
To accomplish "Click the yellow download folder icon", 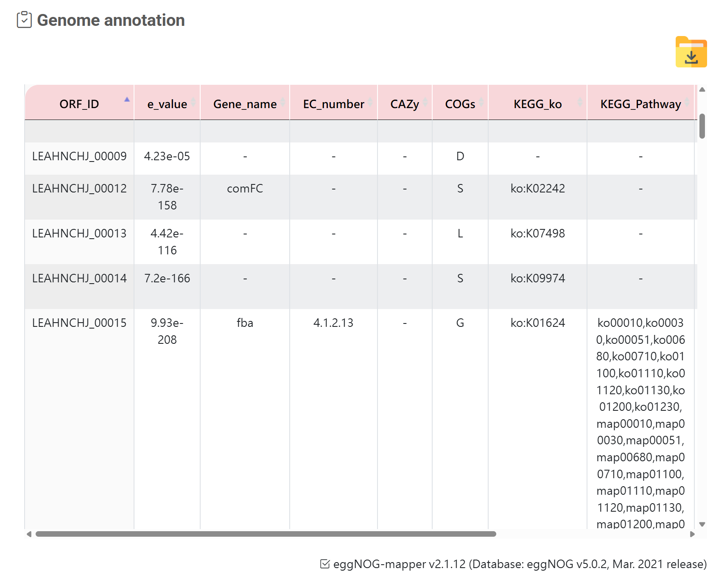I will (x=691, y=52).
